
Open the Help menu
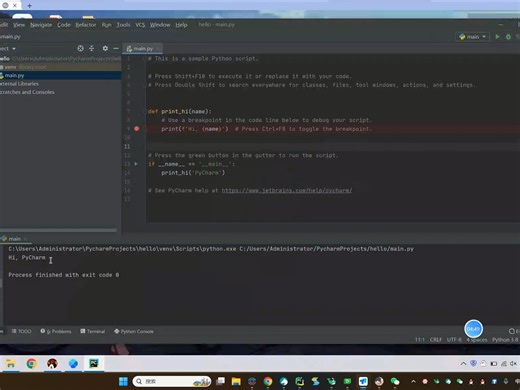tap(181, 25)
